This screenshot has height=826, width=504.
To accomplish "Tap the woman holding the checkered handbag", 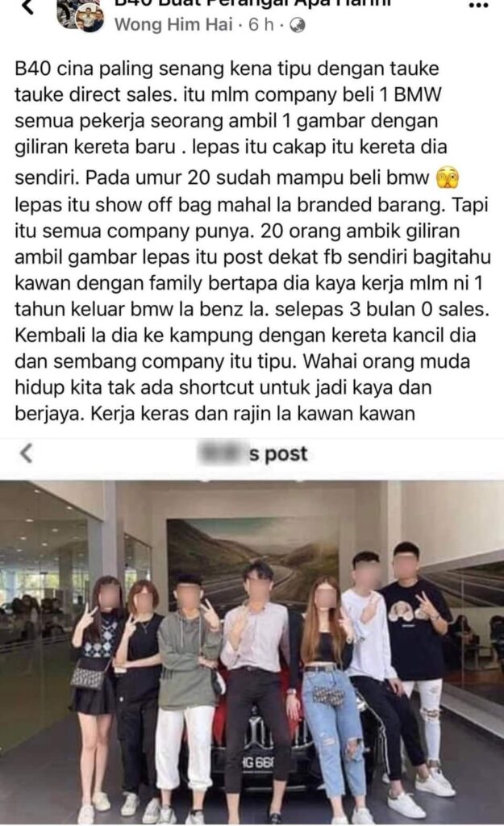I will click(98, 695).
